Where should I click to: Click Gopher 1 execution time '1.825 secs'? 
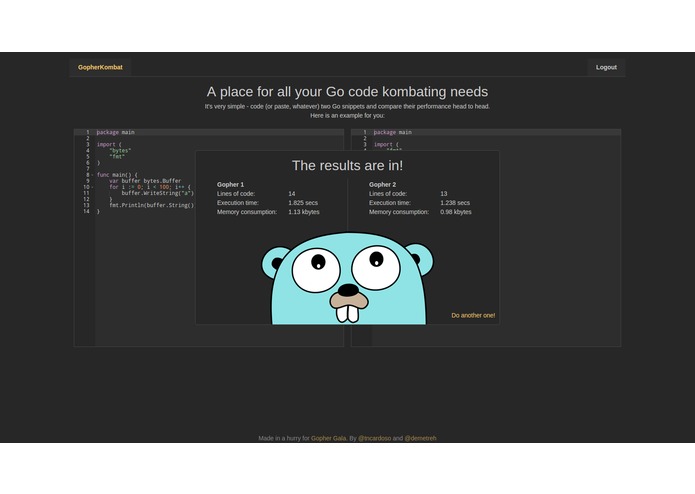tap(303, 203)
